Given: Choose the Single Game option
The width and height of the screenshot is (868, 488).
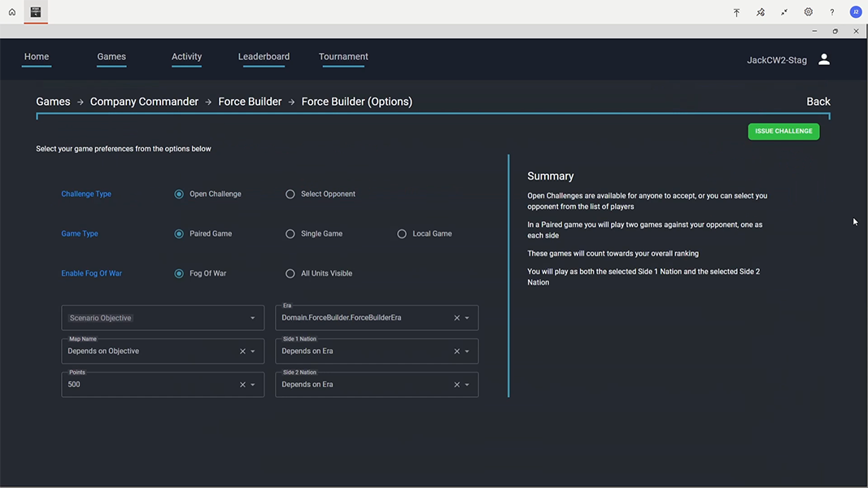Looking at the screenshot, I should (x=290, y=233).
